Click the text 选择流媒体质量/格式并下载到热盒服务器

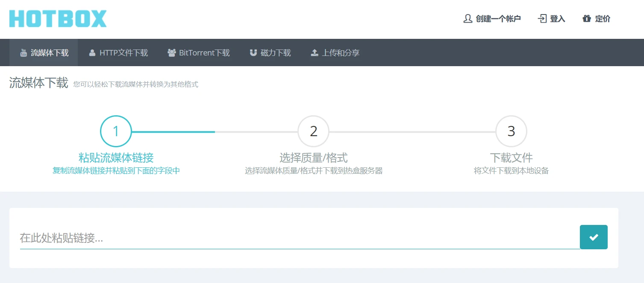point(314,171)
